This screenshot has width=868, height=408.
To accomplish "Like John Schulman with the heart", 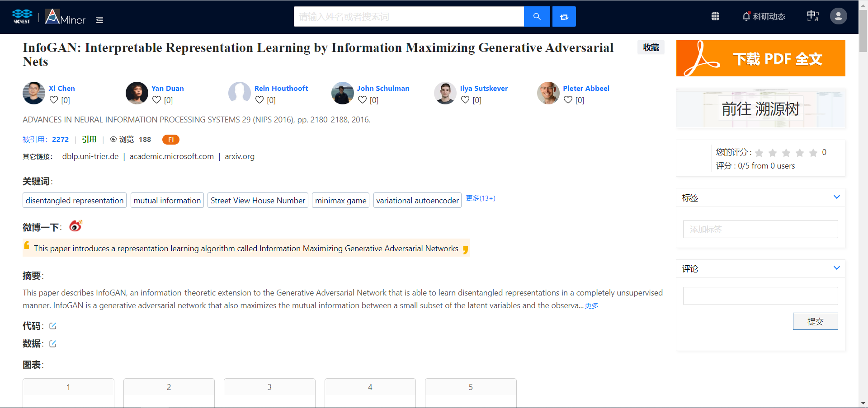I will coord(362,99).
